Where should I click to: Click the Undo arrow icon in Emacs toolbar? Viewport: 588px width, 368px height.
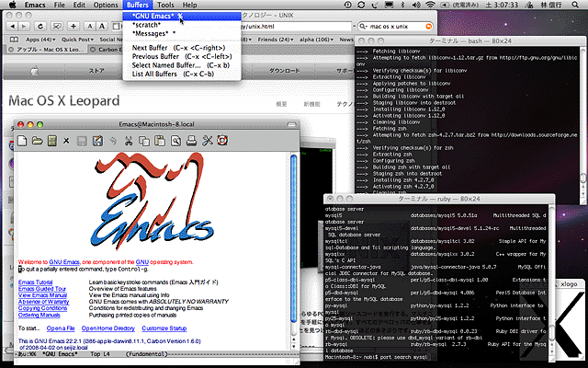pyautogui.click(x=113, y=141)
